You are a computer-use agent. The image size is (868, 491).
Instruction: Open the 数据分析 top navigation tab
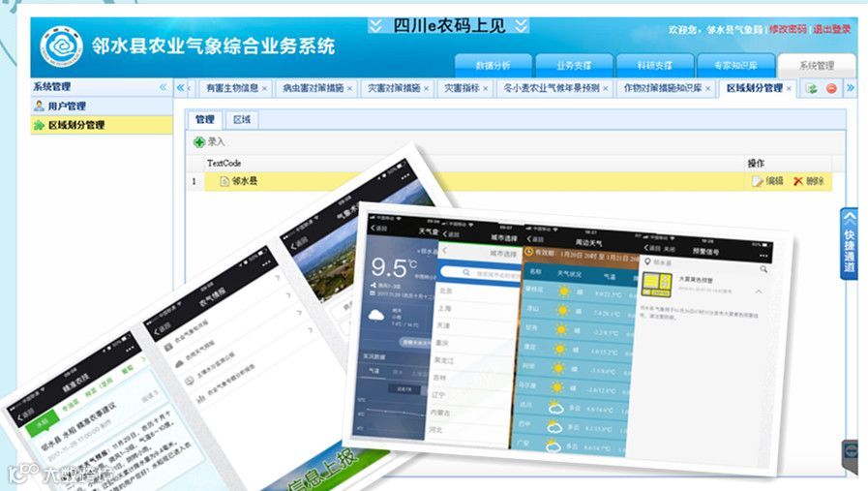coord(494,66)
